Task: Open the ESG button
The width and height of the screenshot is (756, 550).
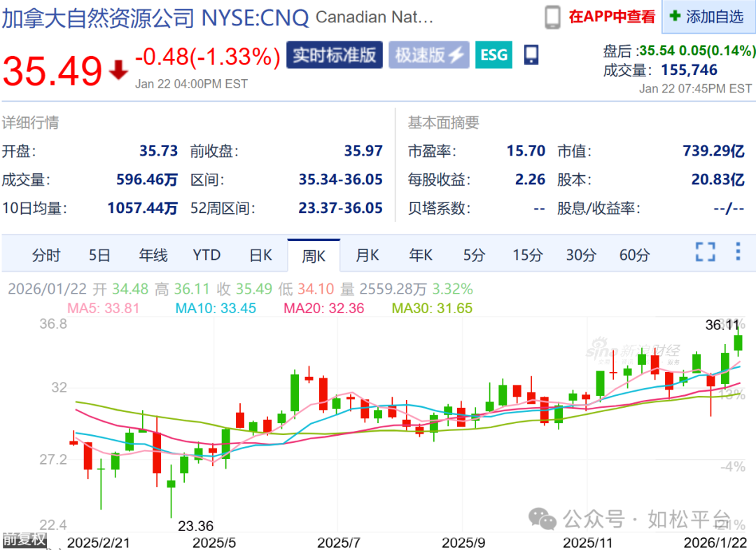Action: click(x=493, y=54)
